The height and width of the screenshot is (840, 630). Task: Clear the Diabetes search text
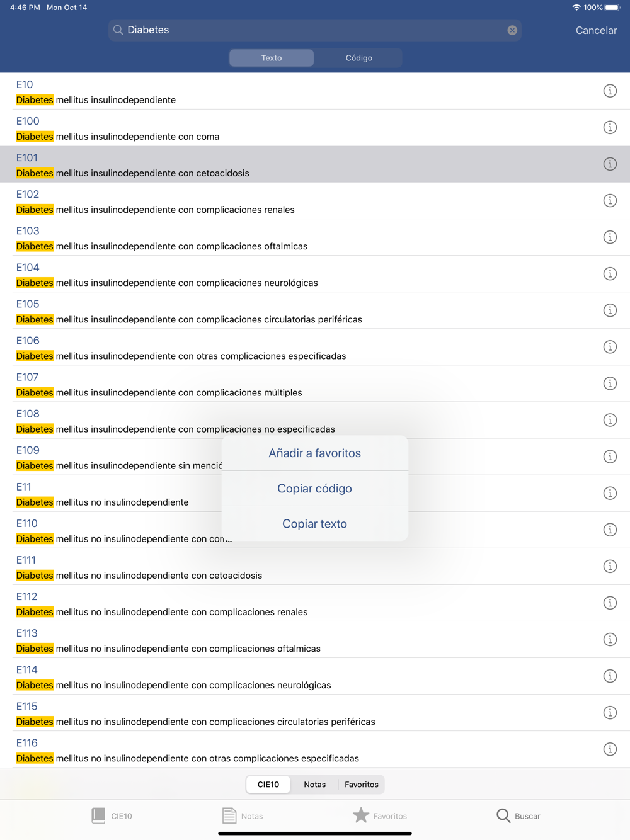[x=512, y=30]
